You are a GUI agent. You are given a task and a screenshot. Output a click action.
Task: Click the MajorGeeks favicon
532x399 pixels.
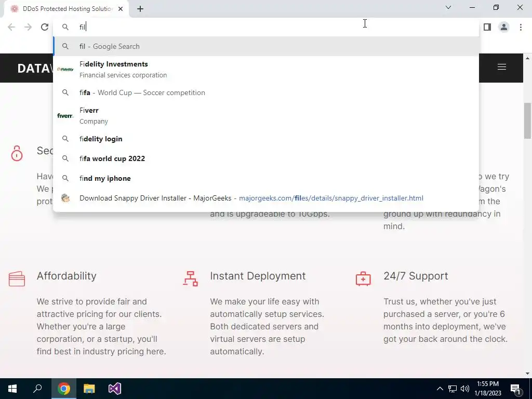pyautogui.click(x=65, y=198)
